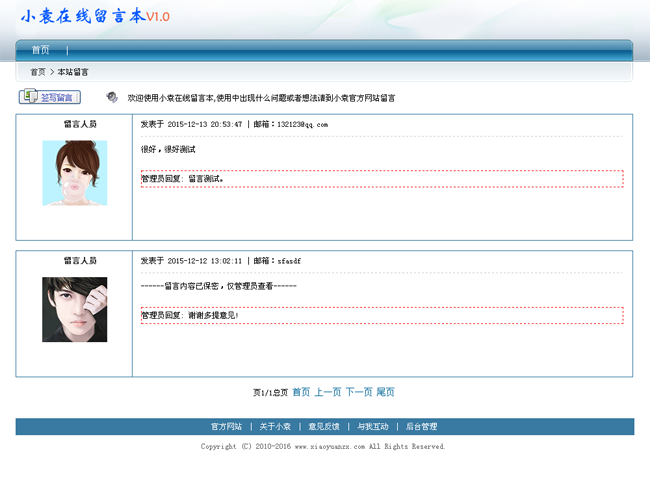Viewport: 650px width, 482px height.
Task: Click the email text sfasdf
Action: [289, 261]
